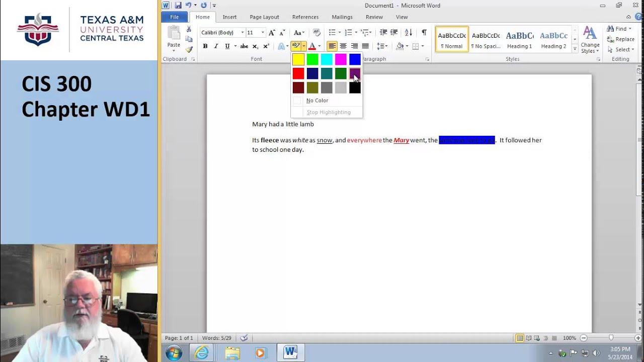644x362 pixels.
Task: Justify the paragraph text
Action: [365, 46]
